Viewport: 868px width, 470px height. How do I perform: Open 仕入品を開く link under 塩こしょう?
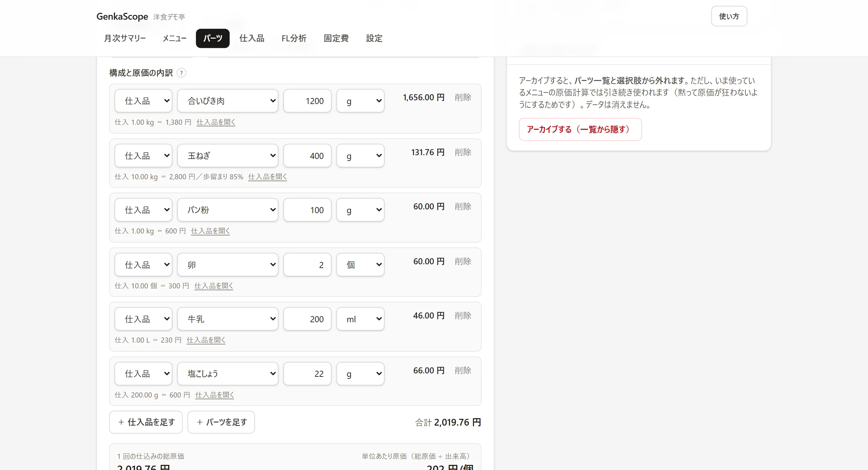(x=215, y=395)
